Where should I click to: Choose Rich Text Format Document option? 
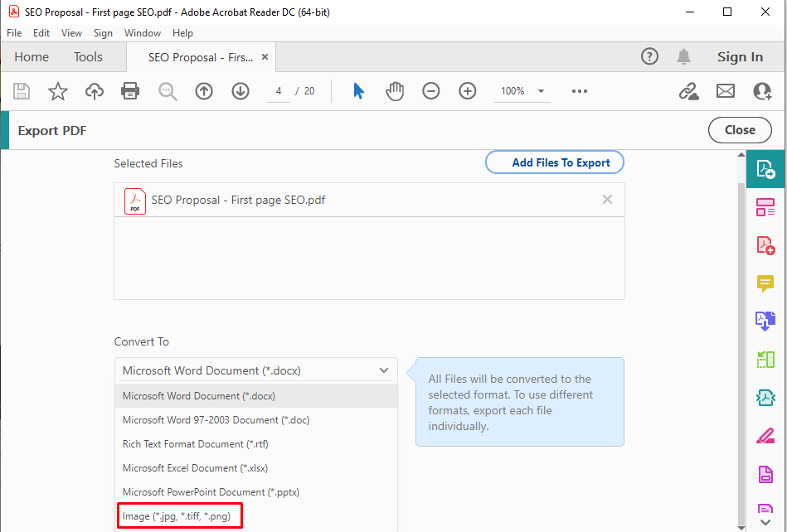[256, 444]
